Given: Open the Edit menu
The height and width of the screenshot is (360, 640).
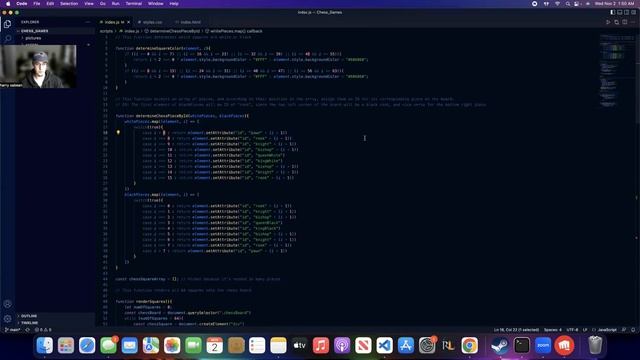Looking at the screenshot, I should [50, 4].
